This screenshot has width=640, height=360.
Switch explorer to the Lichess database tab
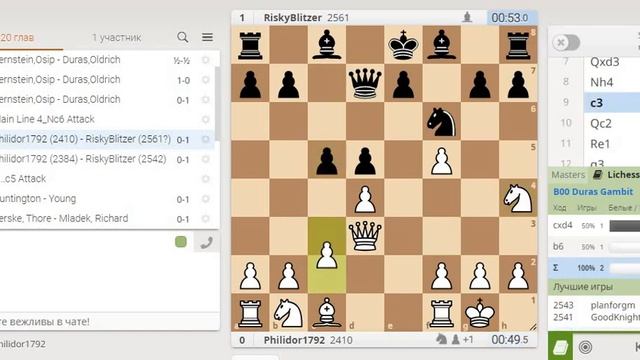click(616, 175)
